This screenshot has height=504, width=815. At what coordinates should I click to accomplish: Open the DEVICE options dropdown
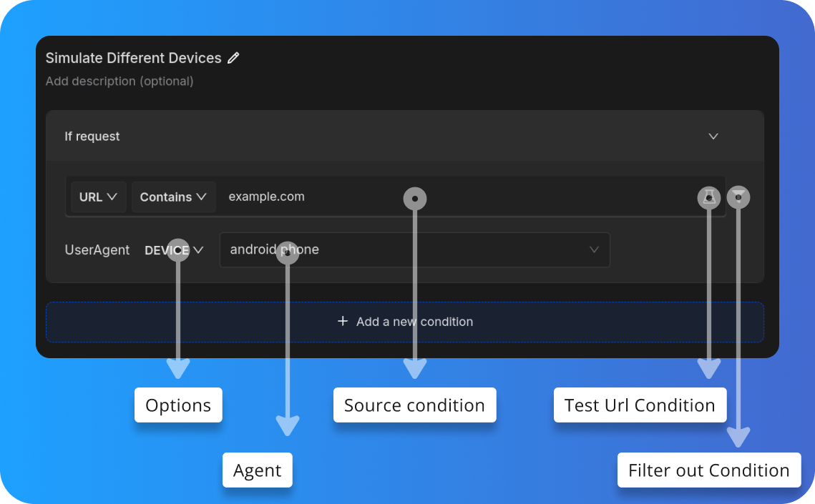(172, 249)
